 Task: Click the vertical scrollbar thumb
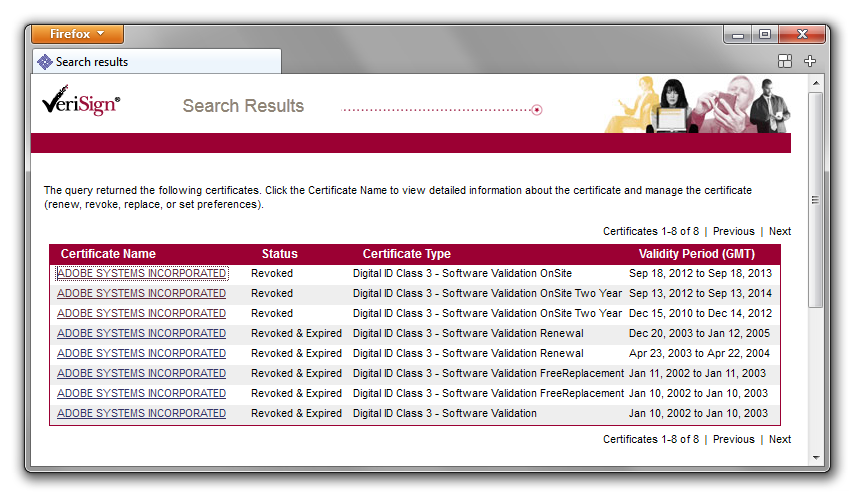click(816, 200)
